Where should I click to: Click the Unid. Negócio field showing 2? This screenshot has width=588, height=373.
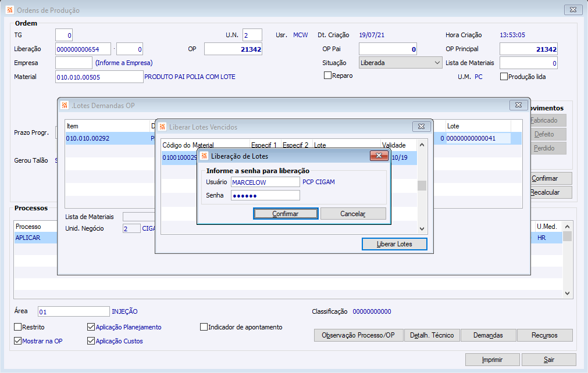point(131,228)
